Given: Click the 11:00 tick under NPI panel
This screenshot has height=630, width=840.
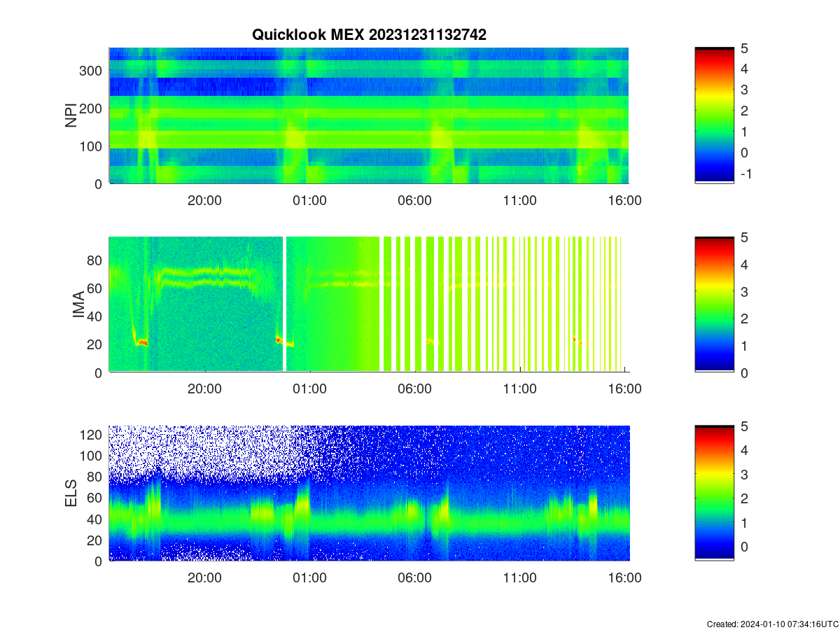Looking at the screenshot, I should pos(519,200).
